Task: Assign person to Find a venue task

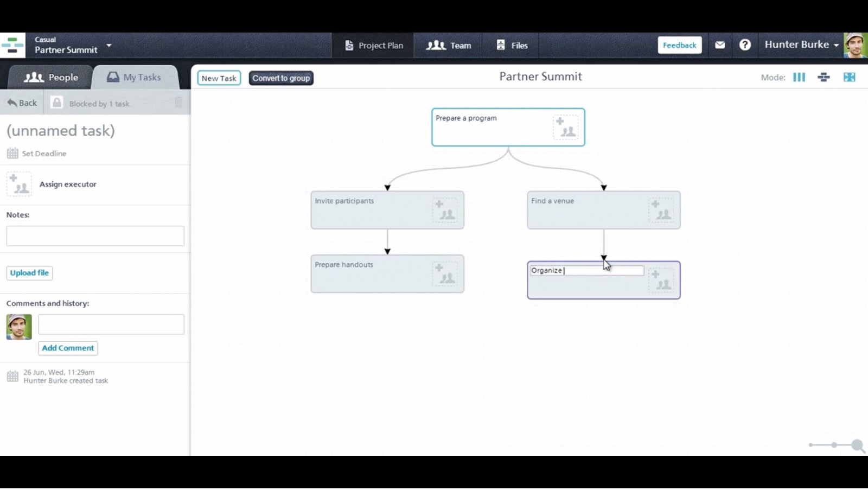Action: point(661,210)
